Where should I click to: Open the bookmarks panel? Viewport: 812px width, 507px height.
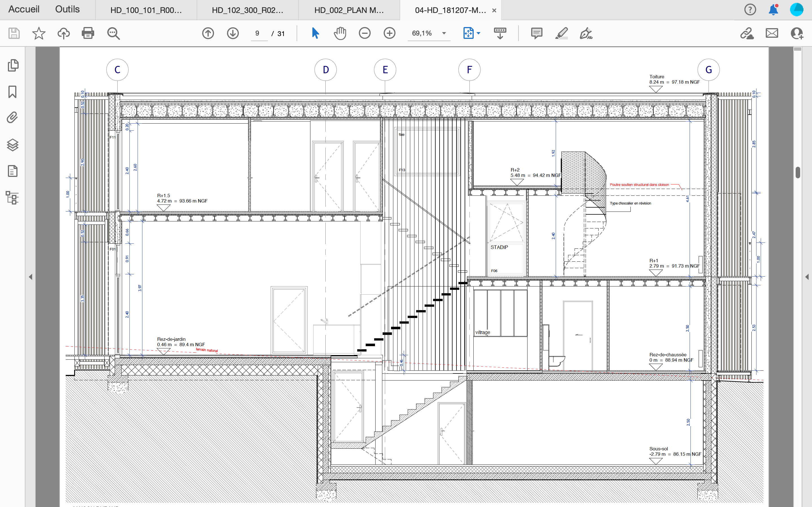point(12,92)
